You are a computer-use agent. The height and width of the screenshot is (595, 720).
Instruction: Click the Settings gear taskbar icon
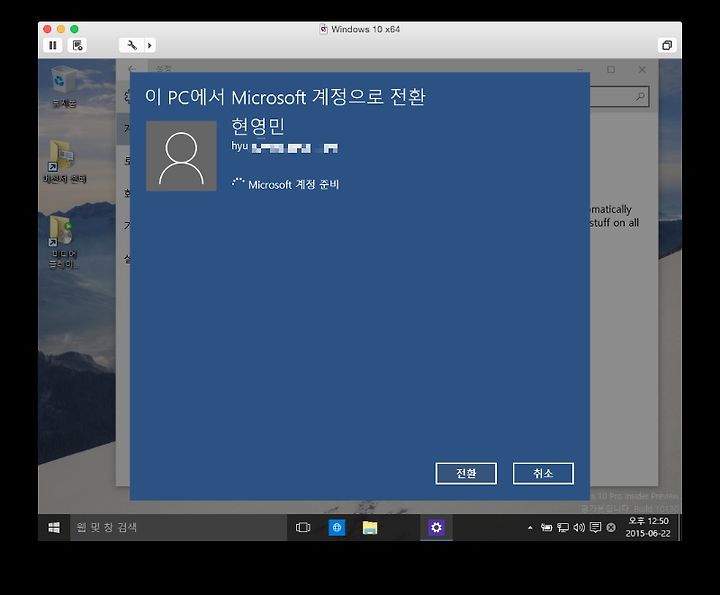[436, 528]
